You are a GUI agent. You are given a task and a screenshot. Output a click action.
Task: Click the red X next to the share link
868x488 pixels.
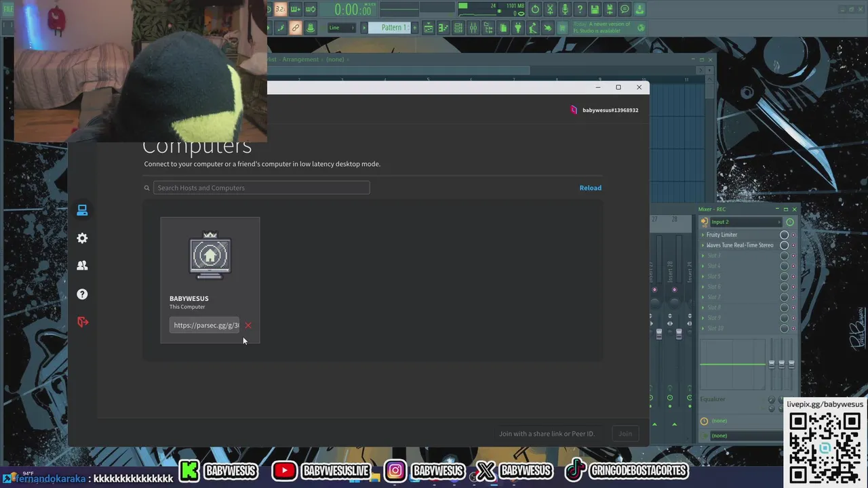248,325
